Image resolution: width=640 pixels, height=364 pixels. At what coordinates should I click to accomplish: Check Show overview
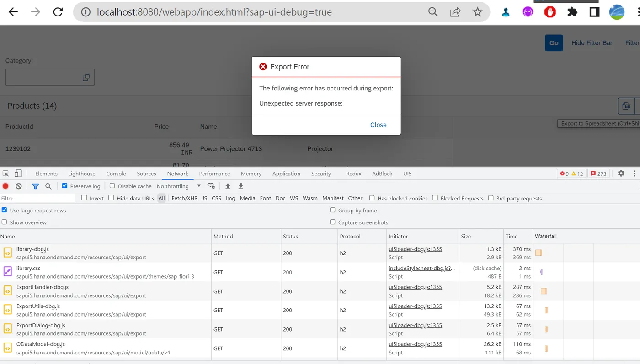[x=4, y=222]
